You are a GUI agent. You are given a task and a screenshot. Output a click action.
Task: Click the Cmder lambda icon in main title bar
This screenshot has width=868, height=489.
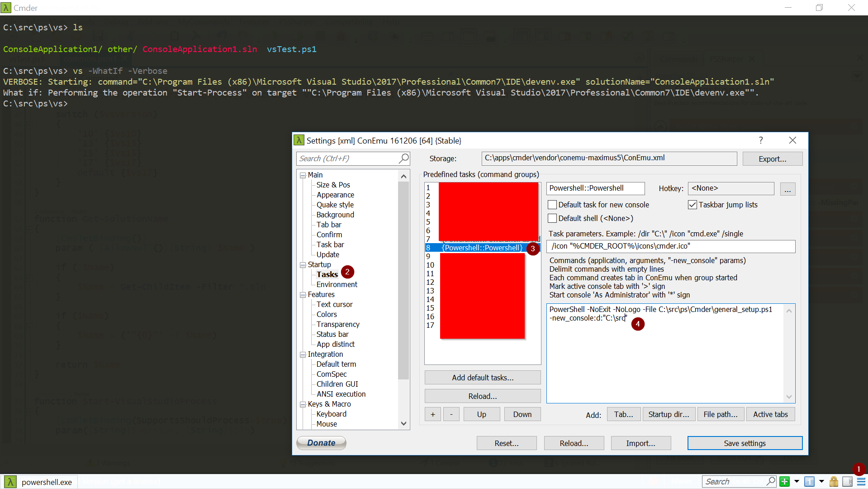pyautogui.click(x=6, y=8)
